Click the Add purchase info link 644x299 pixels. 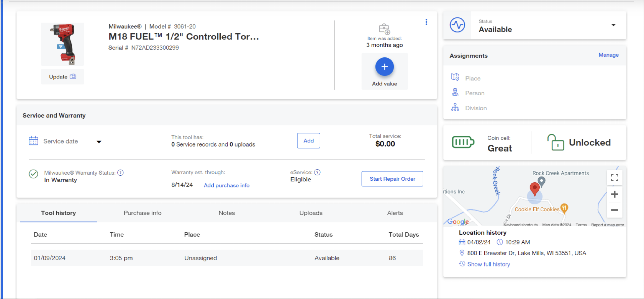226,185
